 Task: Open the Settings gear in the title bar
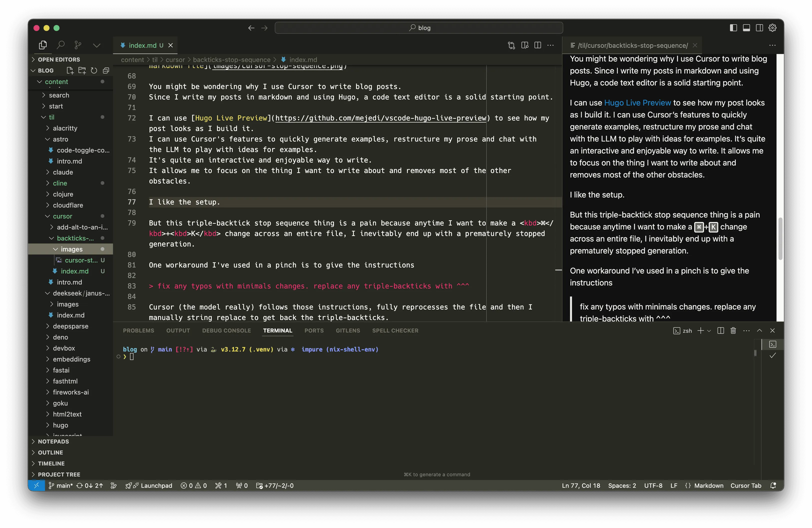click(772, 28)
